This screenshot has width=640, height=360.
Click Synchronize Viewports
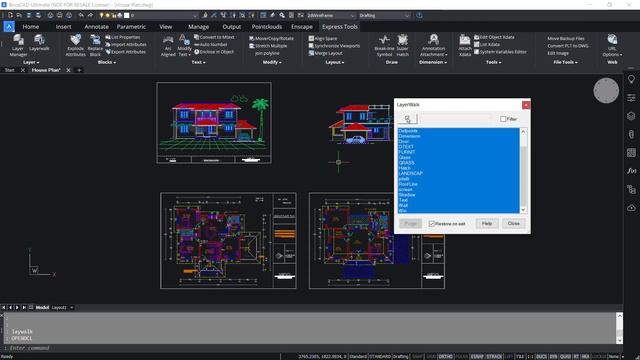[334, 46]
